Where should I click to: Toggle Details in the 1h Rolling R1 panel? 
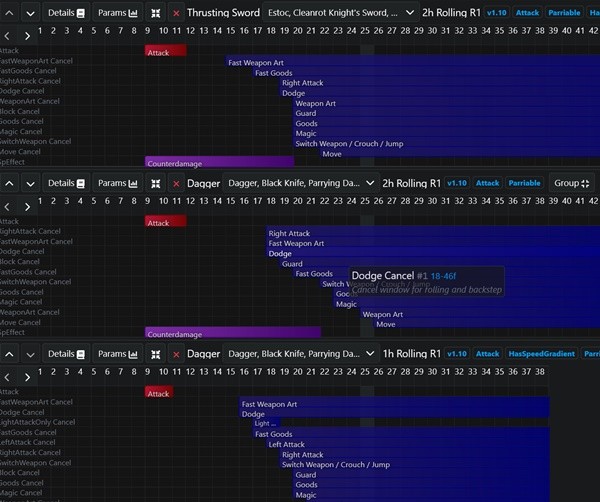(x=66, y=353)
